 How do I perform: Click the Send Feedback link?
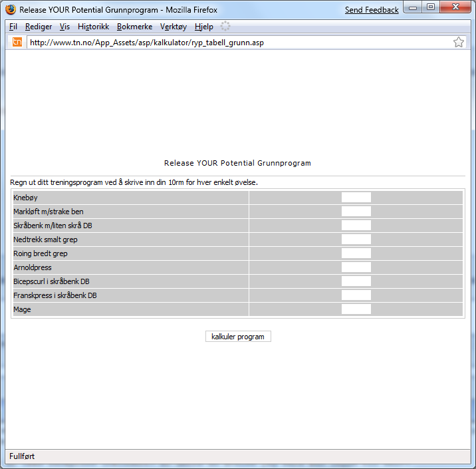tap(372, 10)
